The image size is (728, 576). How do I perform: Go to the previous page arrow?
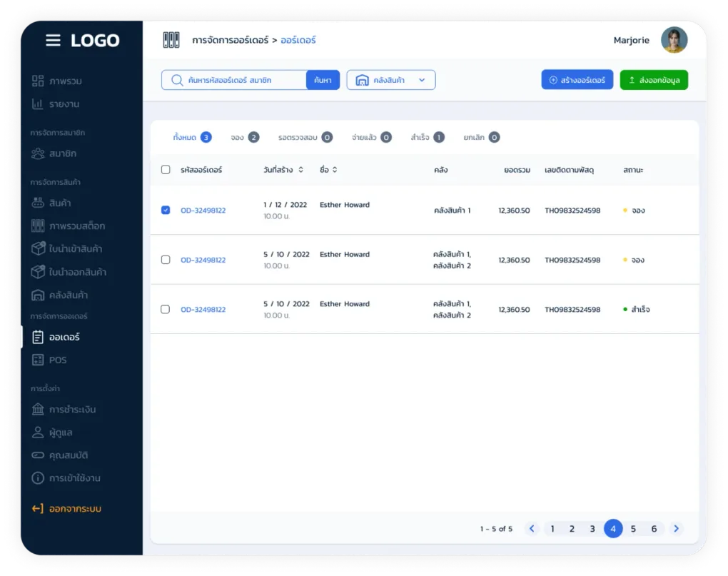pos(532,529)
